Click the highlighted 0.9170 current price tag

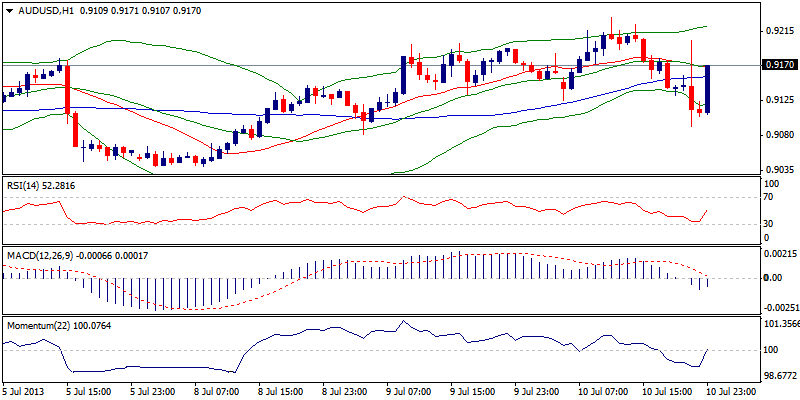point(778,66)
